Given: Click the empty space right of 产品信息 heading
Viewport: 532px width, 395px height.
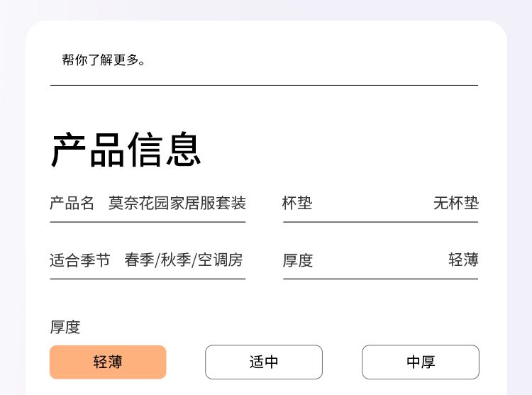Looking at the screenshot, I should point(340,150).
